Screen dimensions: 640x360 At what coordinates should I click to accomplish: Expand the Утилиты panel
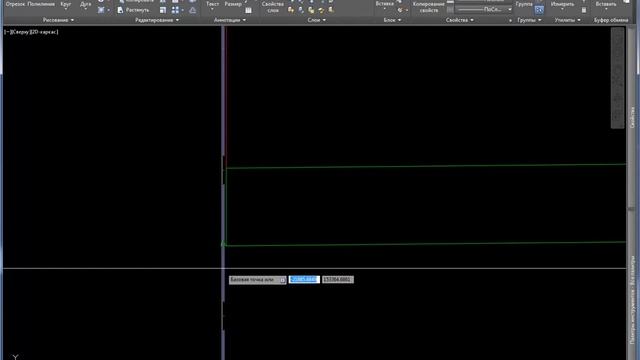[567, 20]
